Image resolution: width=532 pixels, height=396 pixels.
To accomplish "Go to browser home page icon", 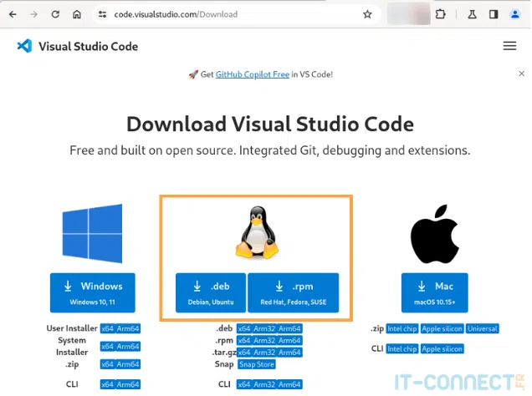I will pos(77,14).
